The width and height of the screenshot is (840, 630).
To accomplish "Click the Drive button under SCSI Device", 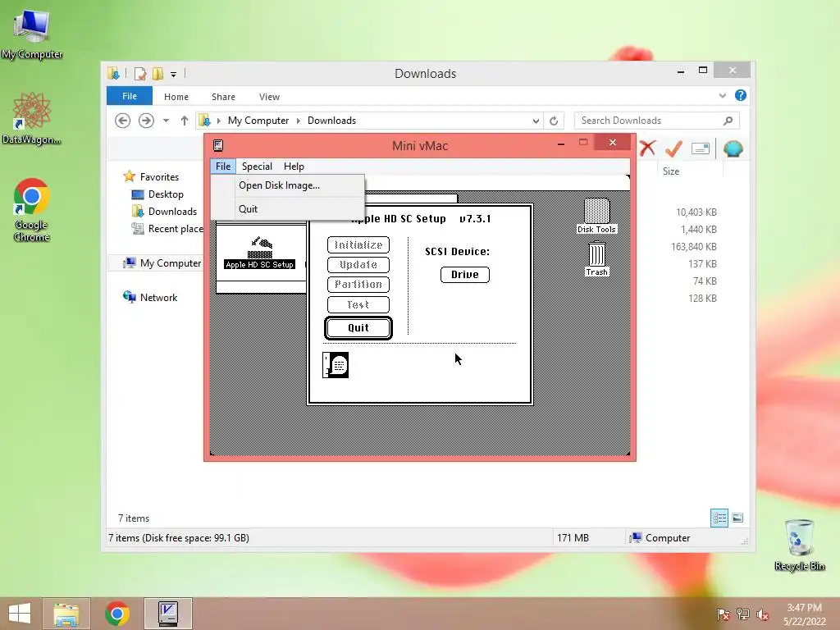I will click(465, 274).
